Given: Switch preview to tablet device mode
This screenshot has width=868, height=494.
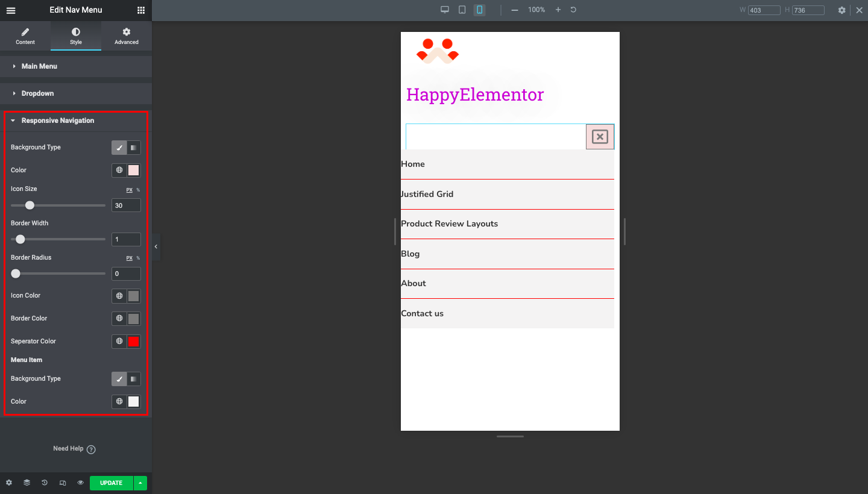Looking at the screenshot, I should (462, 10).
